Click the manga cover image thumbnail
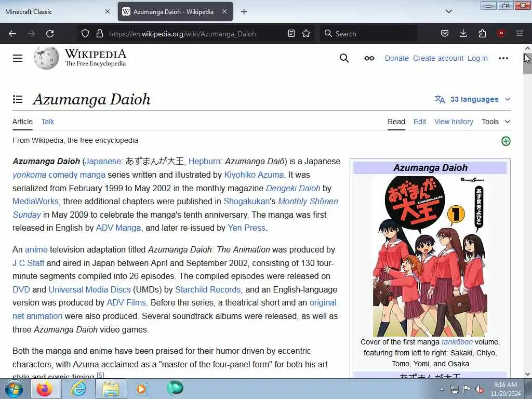 430,256
